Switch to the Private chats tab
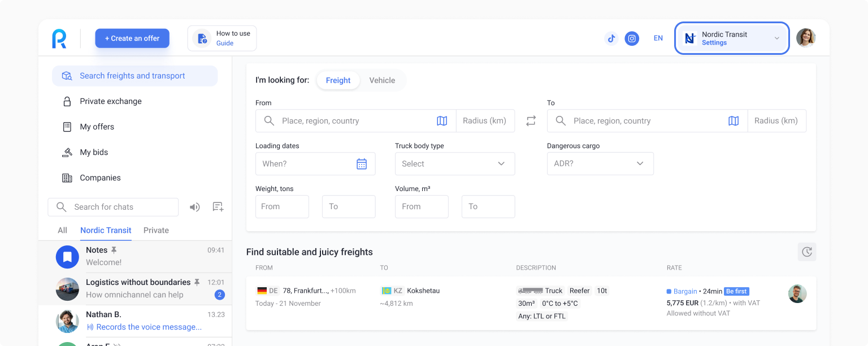 click(x=156, y=230)
